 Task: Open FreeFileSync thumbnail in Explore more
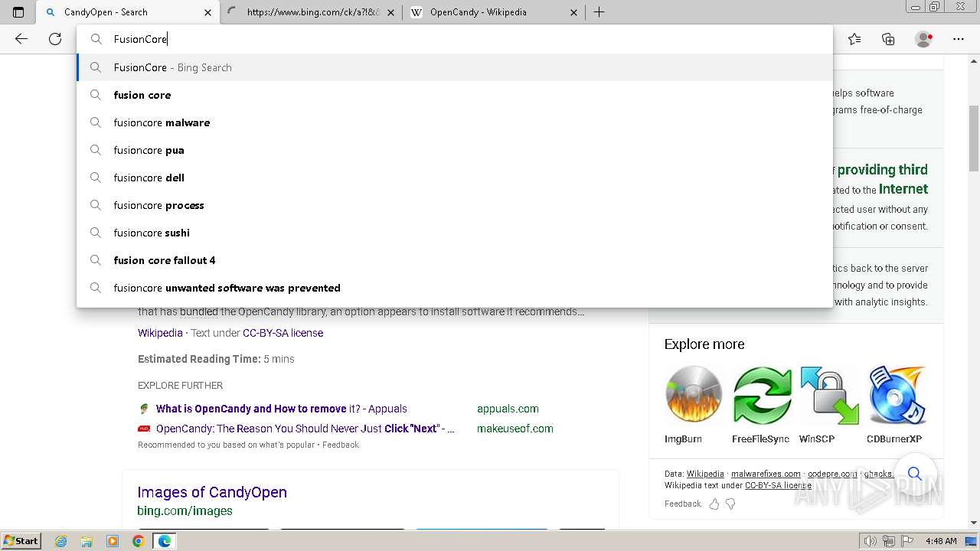click(x=762, y=394)
